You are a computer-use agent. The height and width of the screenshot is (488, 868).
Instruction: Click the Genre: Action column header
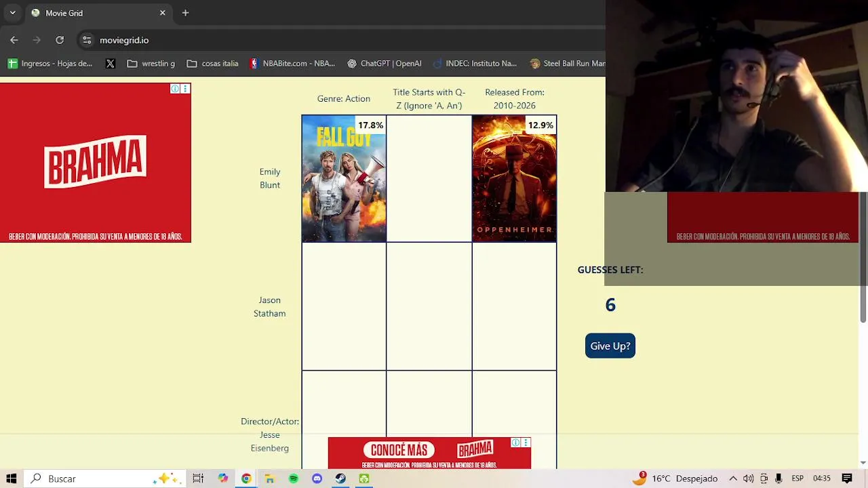(344, 99)
